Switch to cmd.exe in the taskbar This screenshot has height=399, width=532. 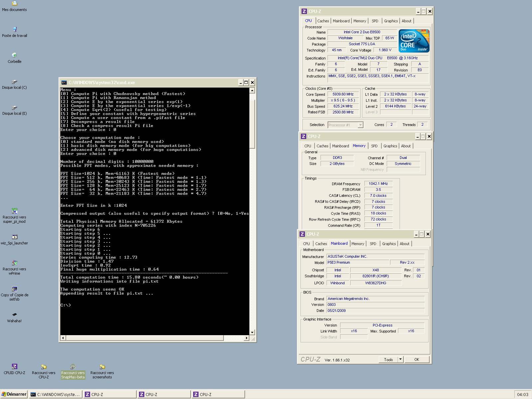(x=56, y=394)
